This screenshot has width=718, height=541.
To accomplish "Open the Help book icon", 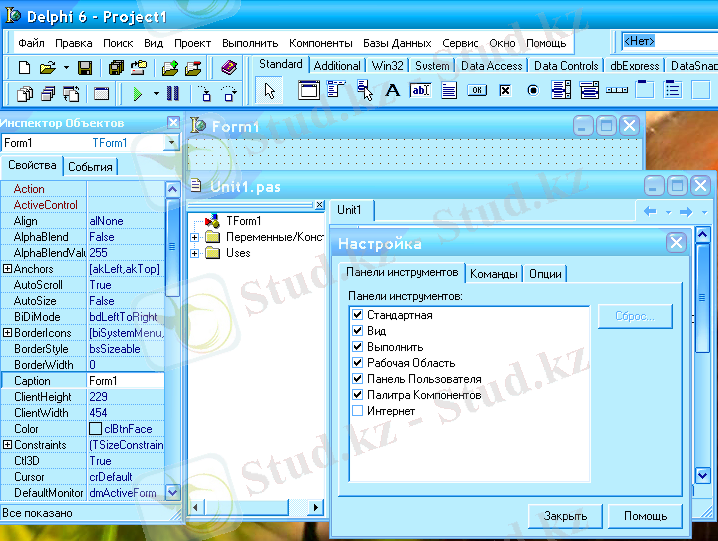I will pos(229,68).
